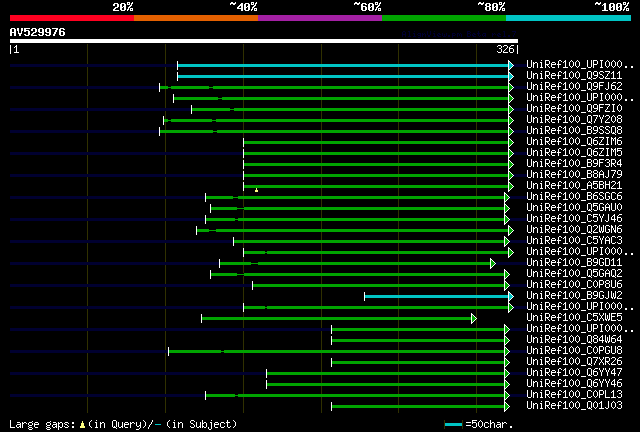640x432 pixels.
Task: Open the UniRef100_Q5GAU0 hit label
Action: [574, 208]
